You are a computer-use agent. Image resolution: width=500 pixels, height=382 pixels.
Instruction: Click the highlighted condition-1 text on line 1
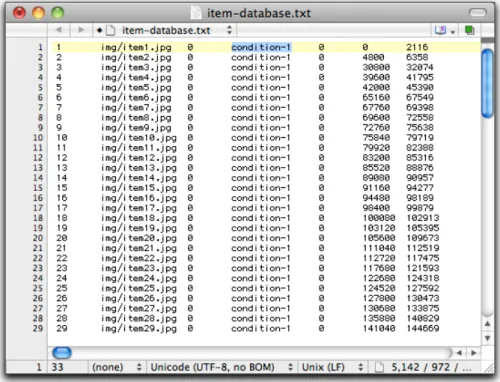pos(261,47)
